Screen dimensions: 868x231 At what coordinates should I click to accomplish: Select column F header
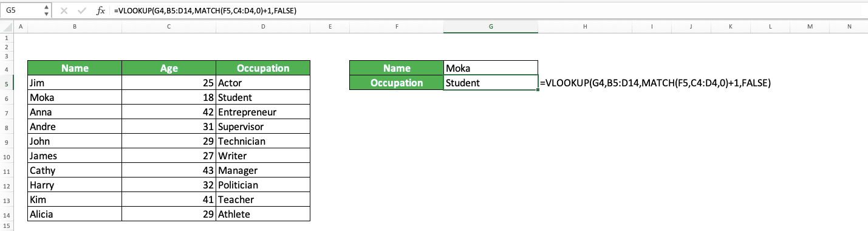397,27
